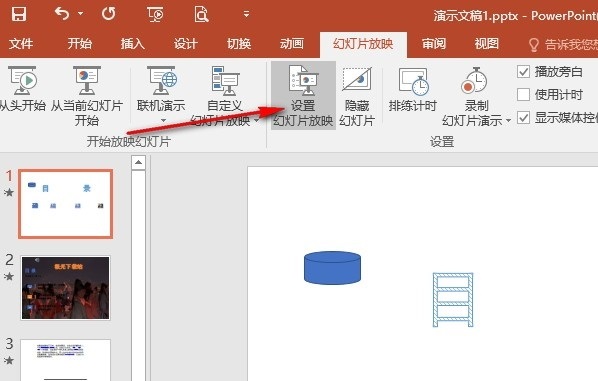Click 从当前幻灯片开始 button
Screen dimensions: 598x381
pyautogui.click(x=87, y=96)
